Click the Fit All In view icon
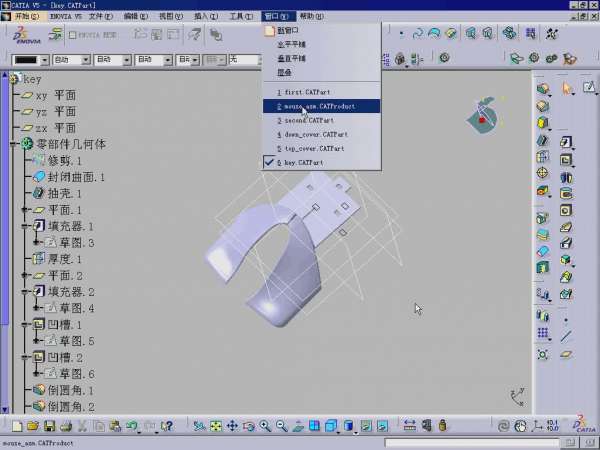Image resolution: width=600 pixels, height=450 pixels. tap(216, 426)
